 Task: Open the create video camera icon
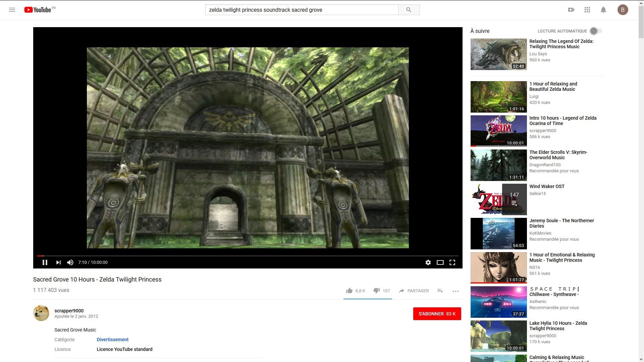(571, 10)
